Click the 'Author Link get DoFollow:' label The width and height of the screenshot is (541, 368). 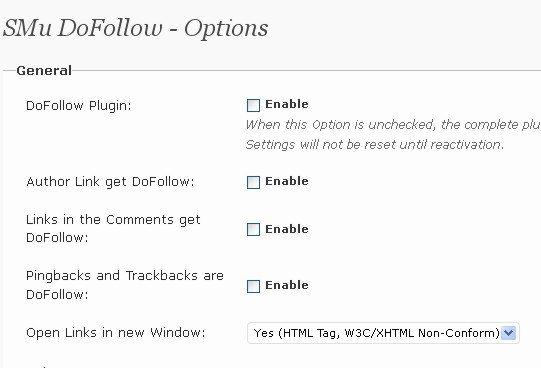pyautogui.click(x=110, y=182)
